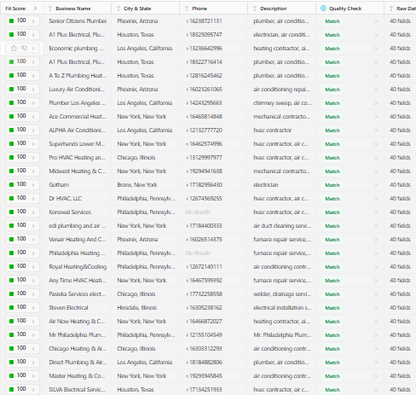Click the Match badge for Konowal Services
This screenshot has width=416, height=395.
tap(332, 212)
